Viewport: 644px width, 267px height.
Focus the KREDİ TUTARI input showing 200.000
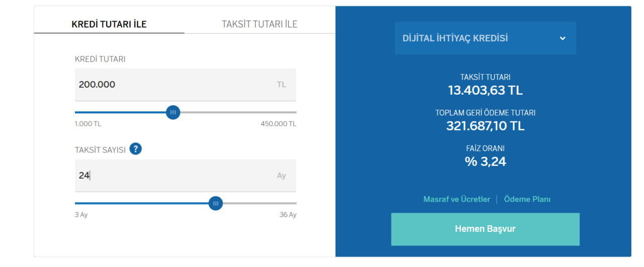click(x=171, y=85)
